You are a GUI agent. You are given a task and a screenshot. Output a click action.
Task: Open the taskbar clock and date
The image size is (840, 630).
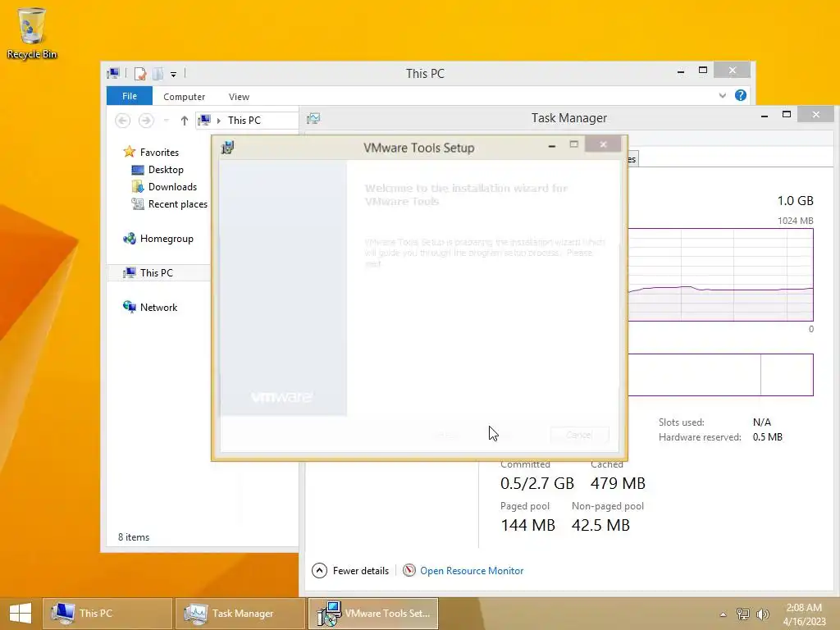point(804,614)
